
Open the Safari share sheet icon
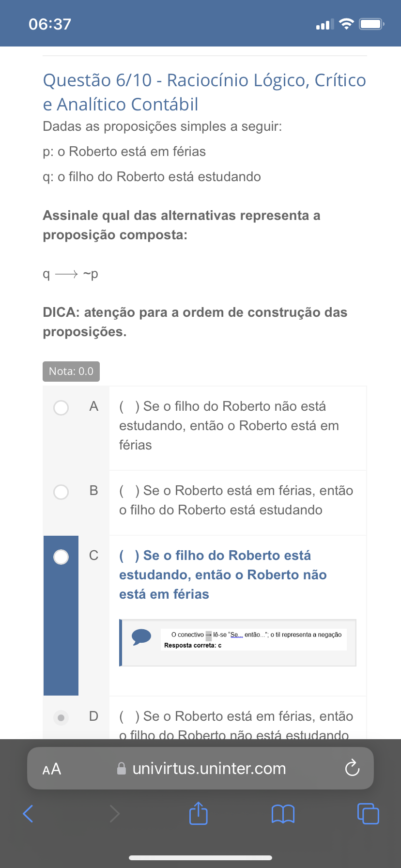198,813
